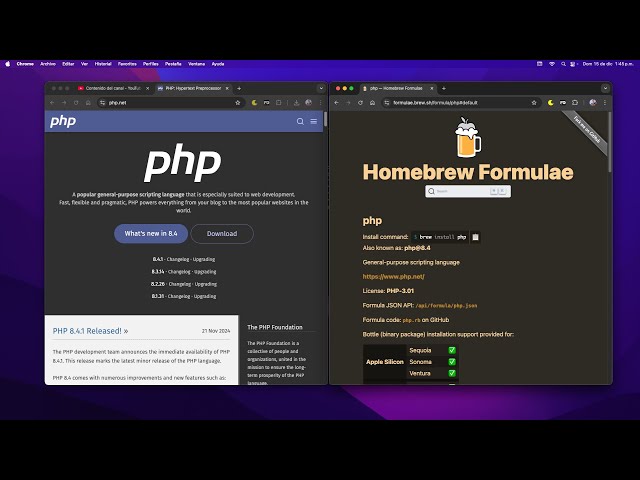Open the Changelog link for 8.3.14
The height and width of the screenshot is (480, 640).
click(179, 272)
